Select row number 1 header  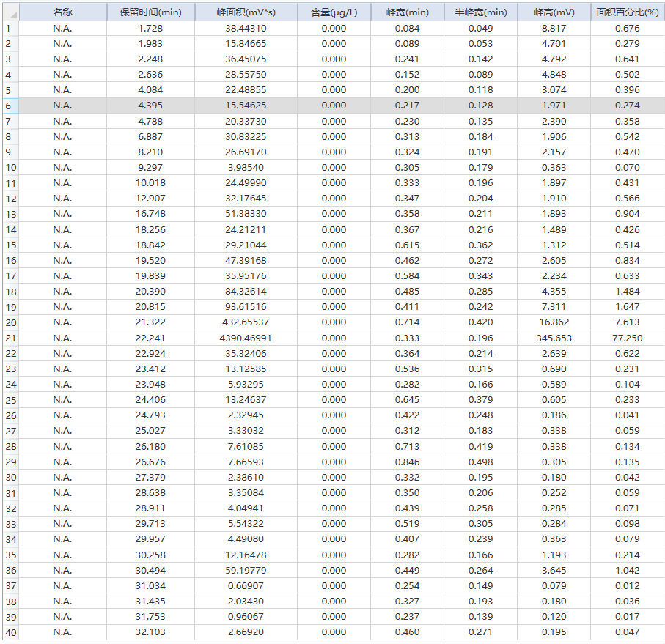pyautogui.click(x=10, y=28)
